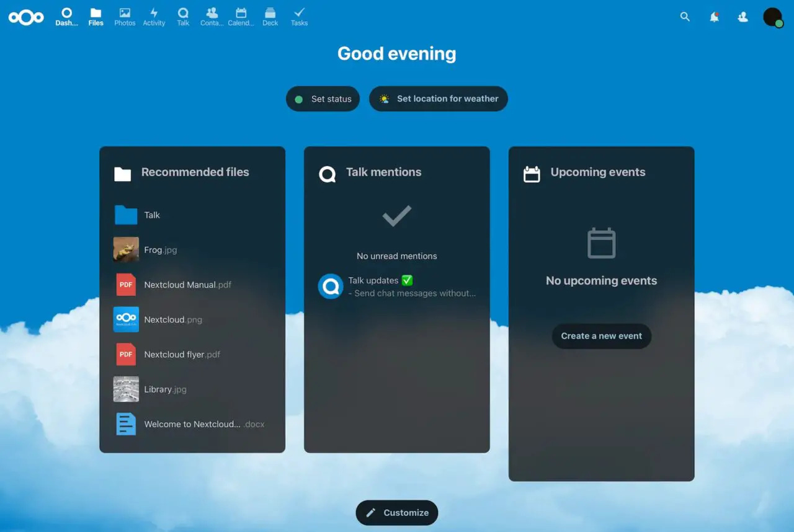The width and height of the screenshot is (794, 532).
Task: Open the Talk app from top bar
Action: pos(183,17)
